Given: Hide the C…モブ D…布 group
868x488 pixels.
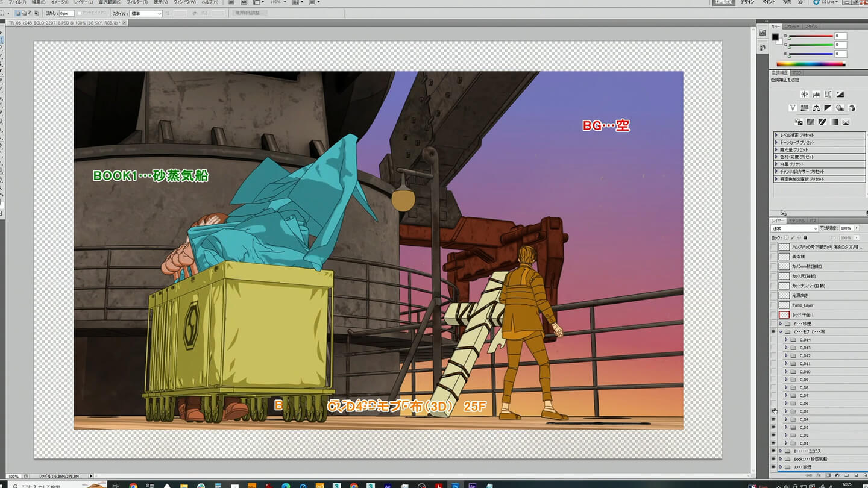Looking at the screenshot, I should pos(773,332).
